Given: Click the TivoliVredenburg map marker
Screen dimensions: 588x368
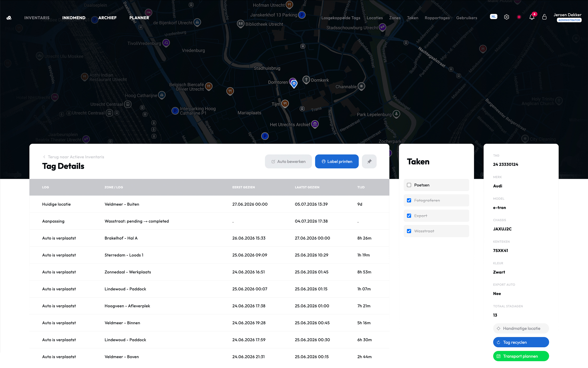Looking at the screenshot, I should tap(166, 43).
